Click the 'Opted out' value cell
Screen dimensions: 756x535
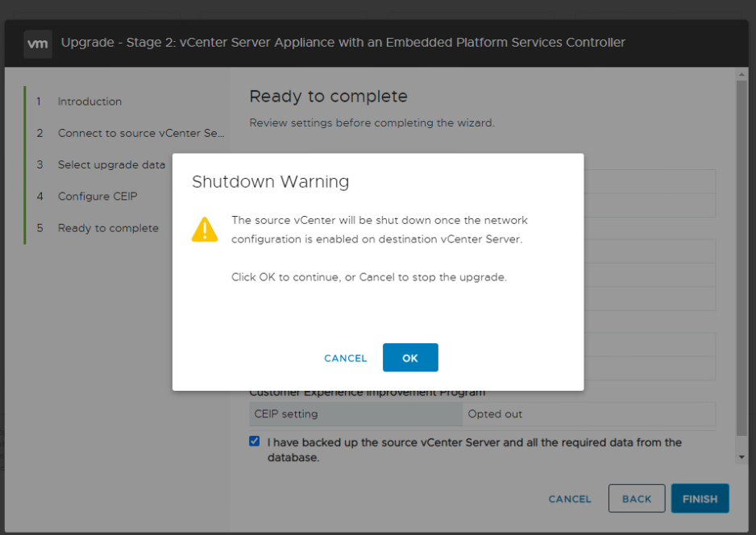[589, 414]
